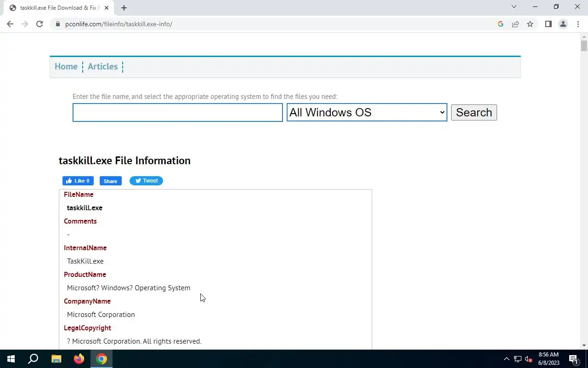Select the taskkill.exe File Information heading
The width and height of the screenshot is (588, 368).
tap(124, 161)
